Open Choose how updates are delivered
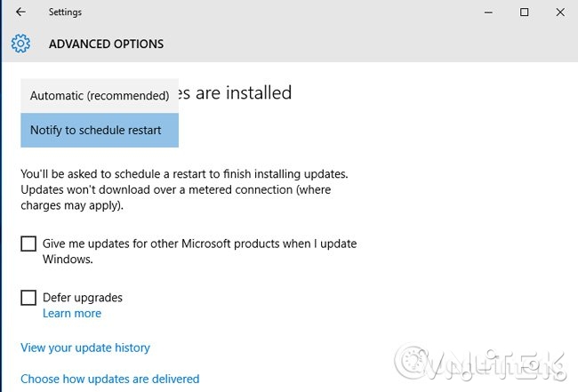 pos(110,379)
